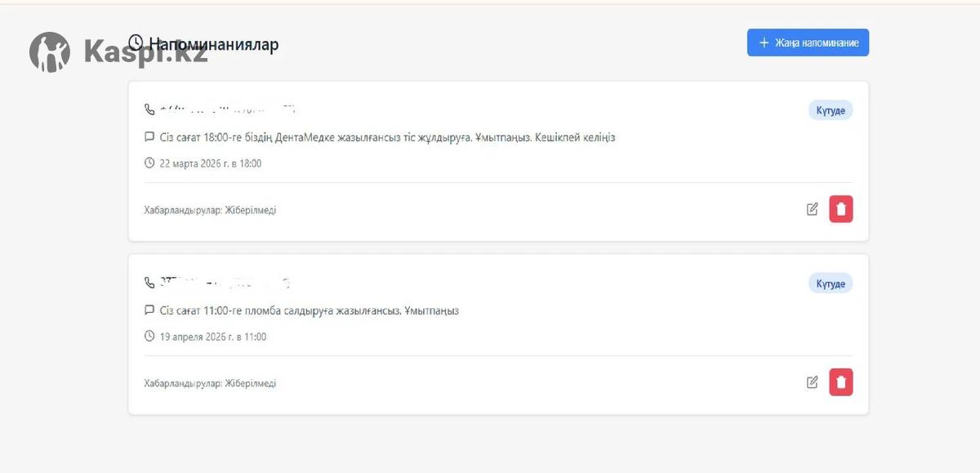Click the date 22 марта 2026 г. в 18:00
Image resolution: width=980 pixels, height=473 pixels.
211,163
